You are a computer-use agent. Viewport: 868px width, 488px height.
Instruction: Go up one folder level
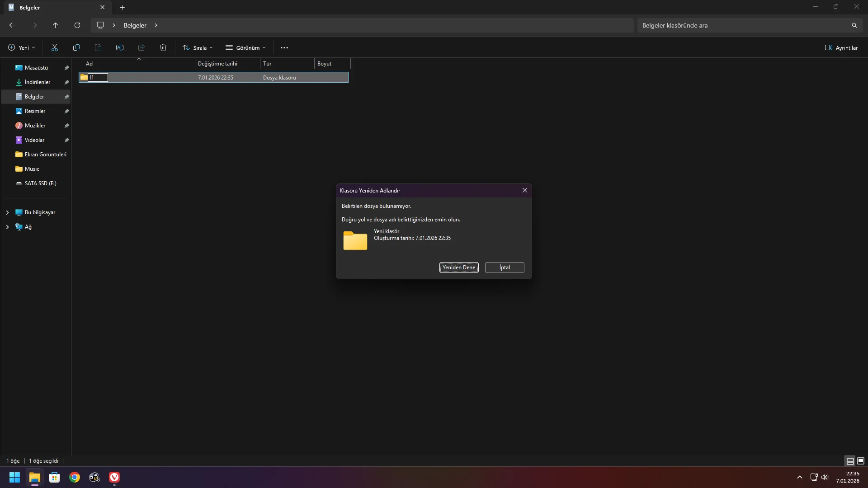[56, 25]
